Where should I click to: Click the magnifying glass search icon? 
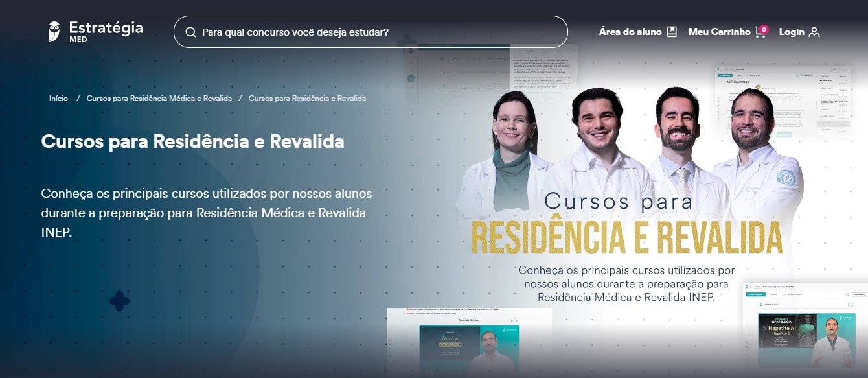pyautogui.click(x=190, y=32)
